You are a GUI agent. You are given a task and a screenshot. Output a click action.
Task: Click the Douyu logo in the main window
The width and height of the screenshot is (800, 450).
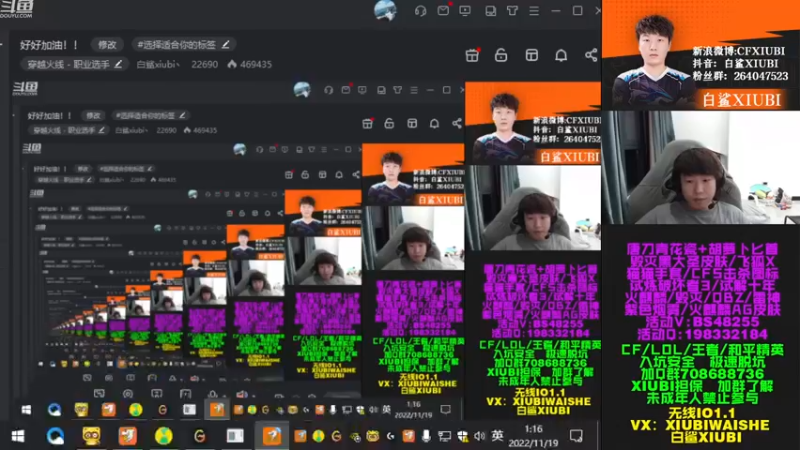(16, 9)
